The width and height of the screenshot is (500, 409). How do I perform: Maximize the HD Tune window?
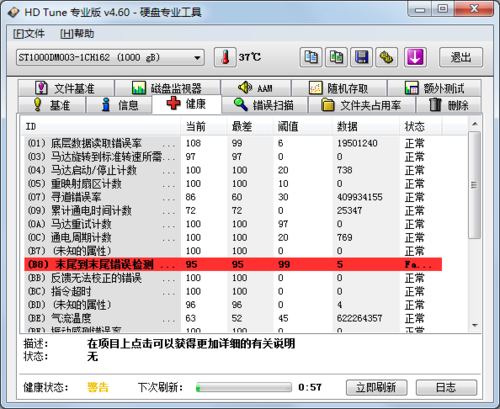click(x=443, y=9)
